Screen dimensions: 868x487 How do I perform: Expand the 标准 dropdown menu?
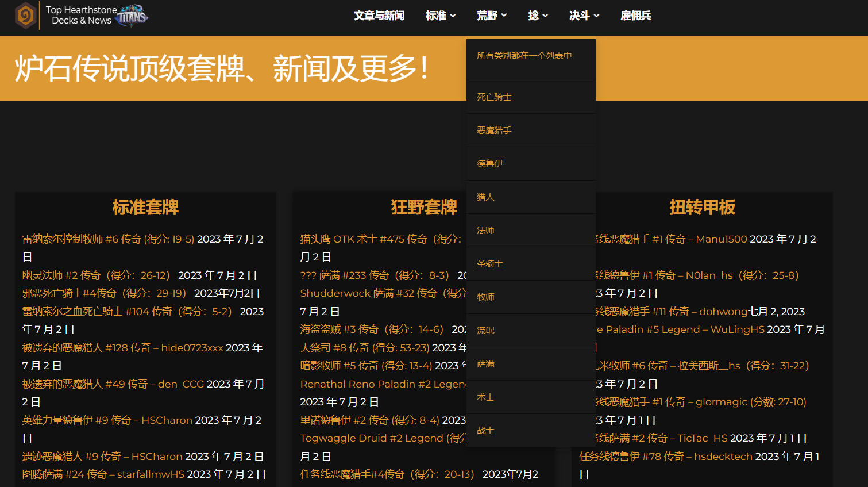441,16
